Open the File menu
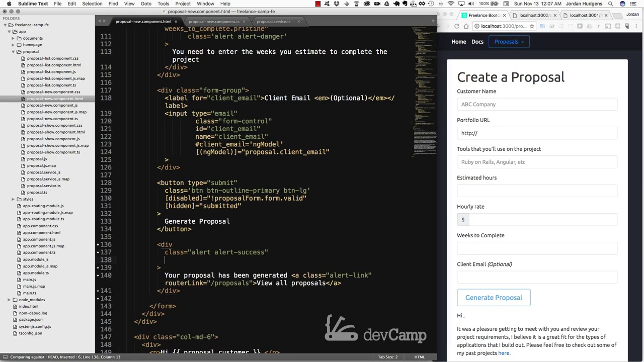644x362 pixels. click(x=58, y=4)
